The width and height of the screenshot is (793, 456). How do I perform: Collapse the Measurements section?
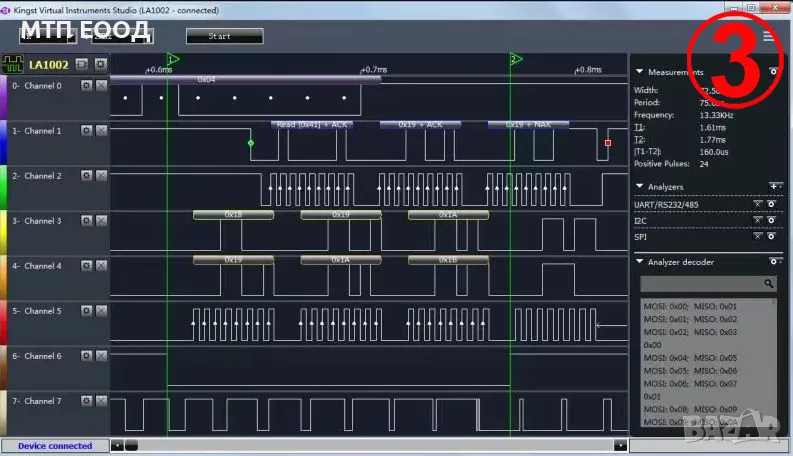click(640, 72)
